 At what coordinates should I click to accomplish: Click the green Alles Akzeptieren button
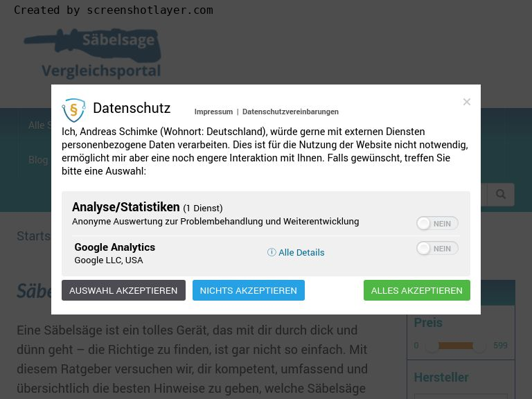click(416, 290)
